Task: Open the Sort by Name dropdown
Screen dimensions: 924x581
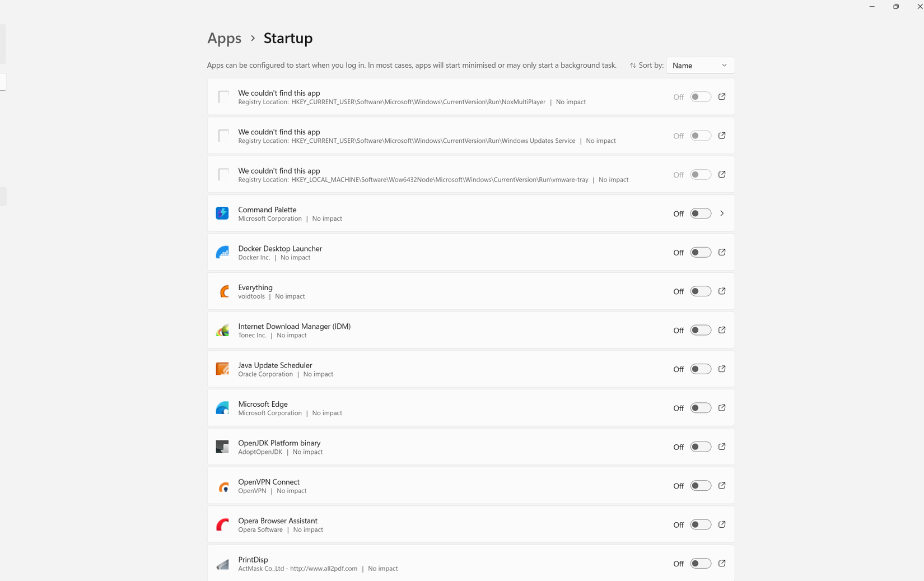Action: 700,66
